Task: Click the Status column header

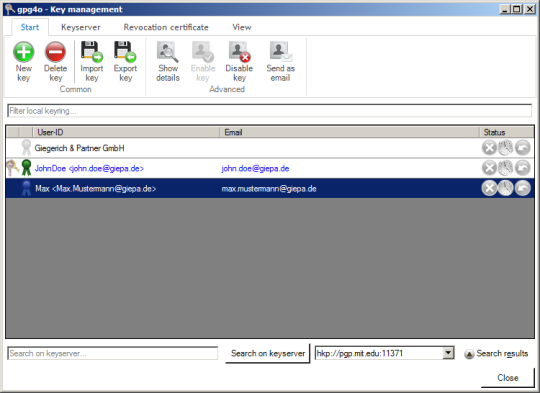Action: coord(507,132)
